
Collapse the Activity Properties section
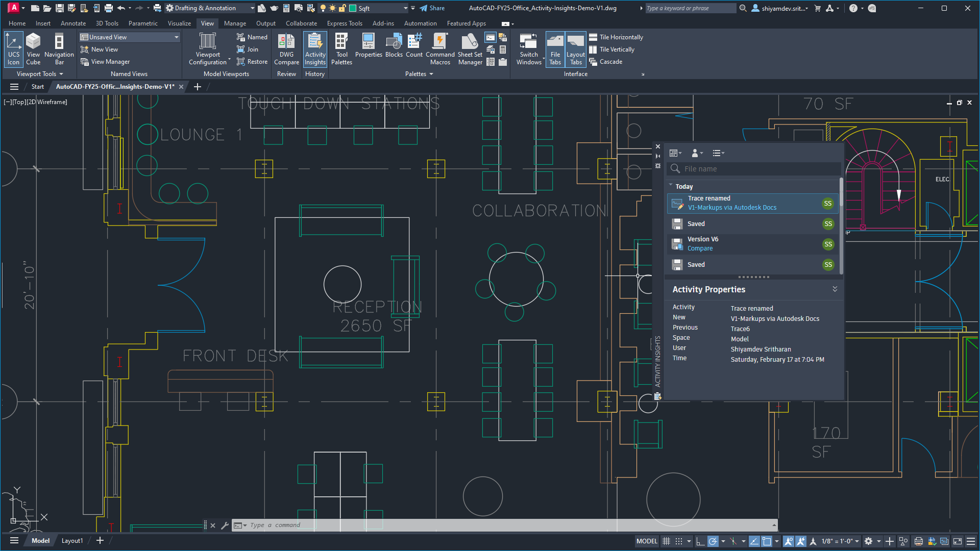click(x=835, y=289)
